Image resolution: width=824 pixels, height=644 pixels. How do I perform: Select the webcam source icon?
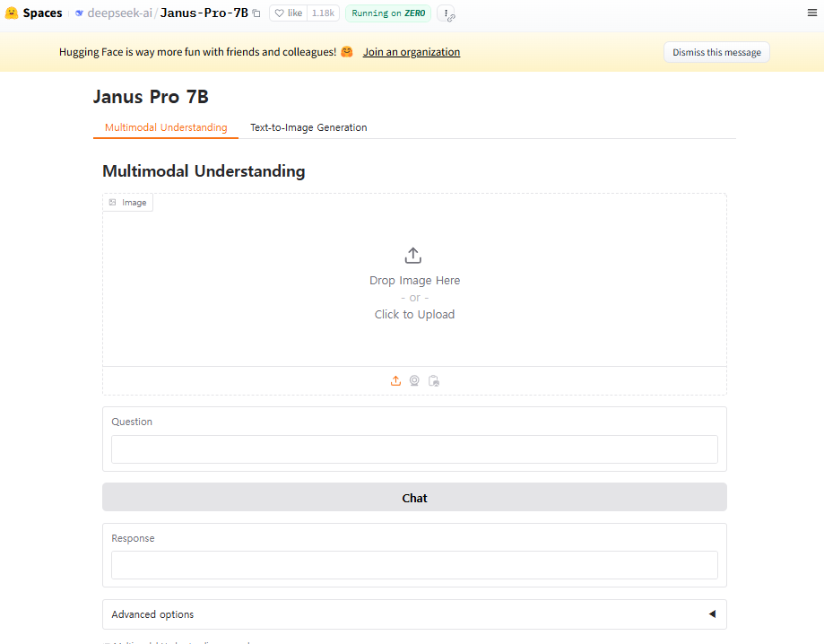click(x=414, y=380)
